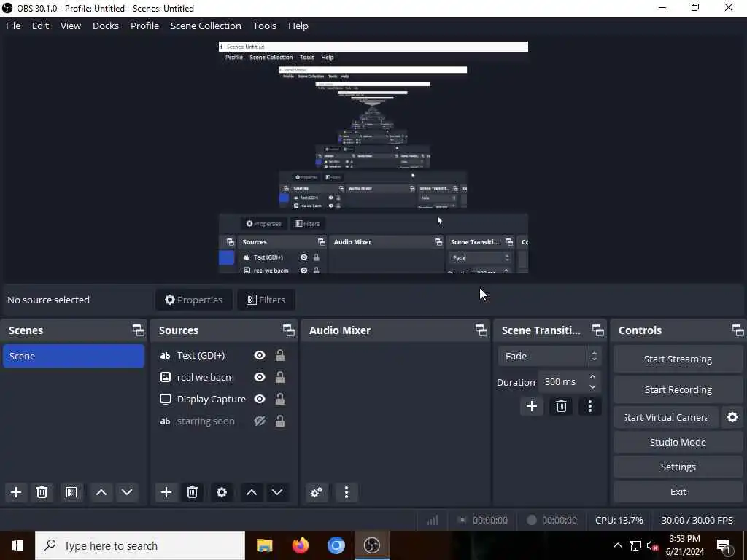This screenshot has height=560, width=747.
Task: Open the Edit menu
Action: pos(41,26)
